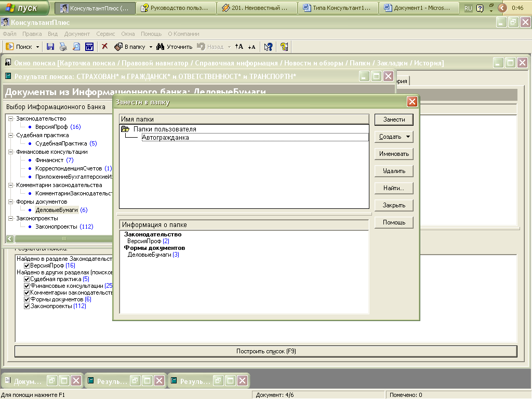Image resolution: width=532 pixels, height=399 pixels.
Task: Click left arrow of bank tree scrollbar
Action: (x=10, y=239)
